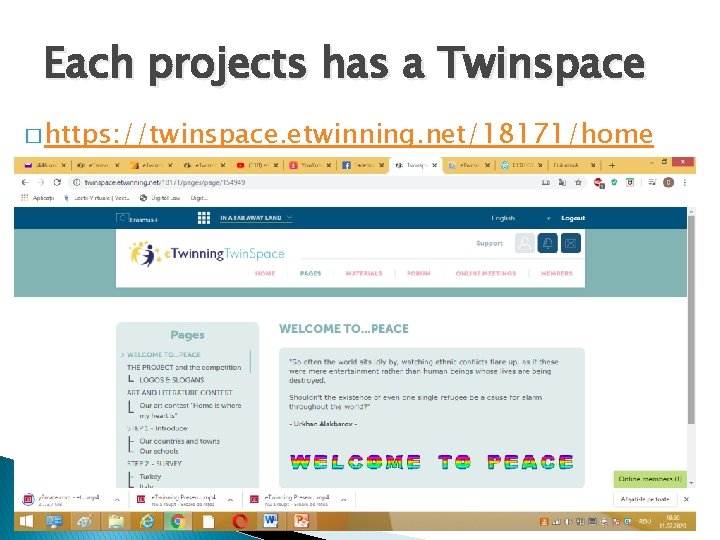Open a new browser tab with plus
The width and height of the screenshot is (720, 540).
point(612,165)
